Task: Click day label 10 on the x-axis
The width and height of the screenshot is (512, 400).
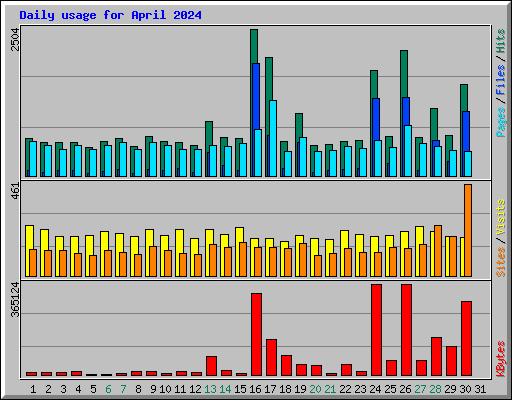Action: 165,389
